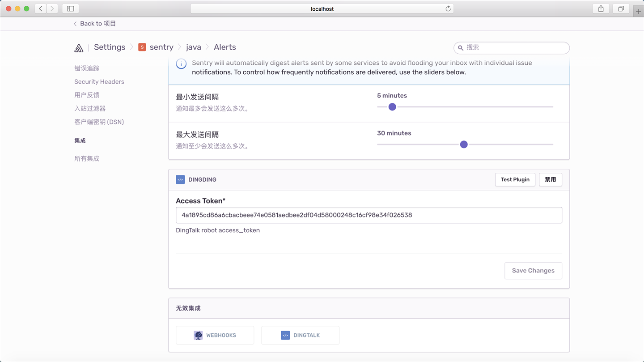Open a new Safari tab

pos(638,11)
